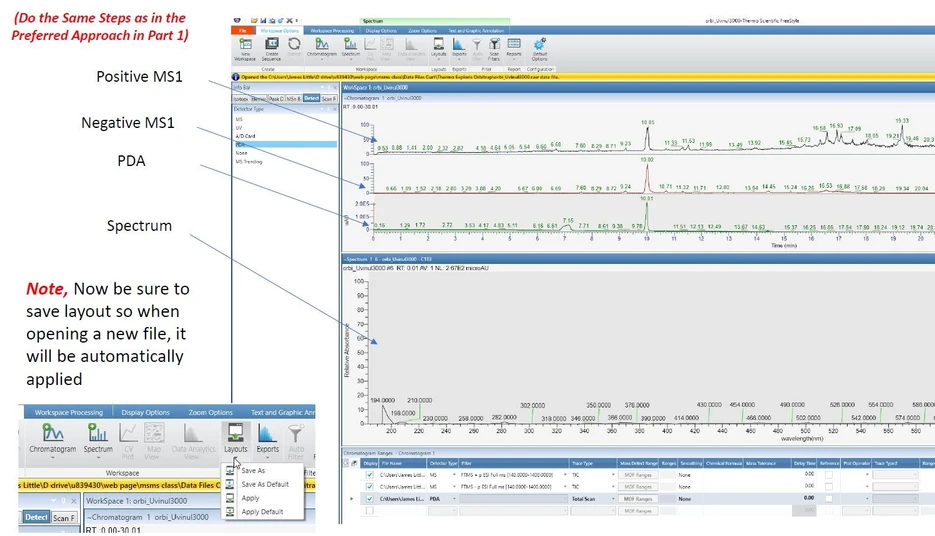
Task: Uncheck Display for the first MS trace row
Action: pyautogui.click(x=369, y=473)
